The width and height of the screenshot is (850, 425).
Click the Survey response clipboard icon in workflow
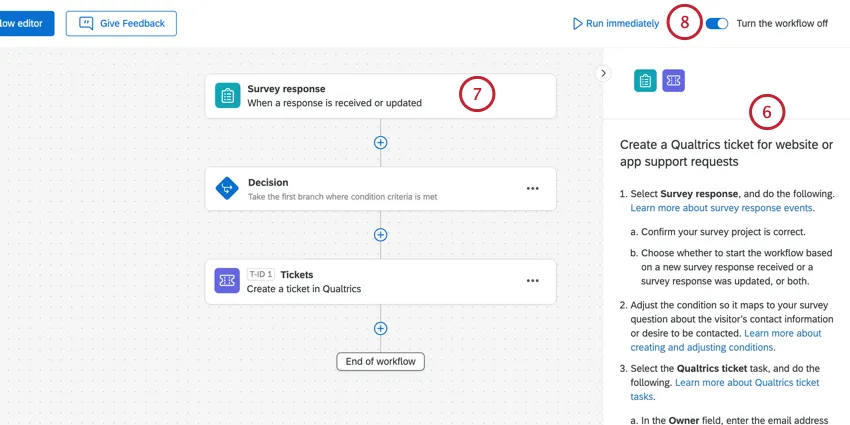228,95
